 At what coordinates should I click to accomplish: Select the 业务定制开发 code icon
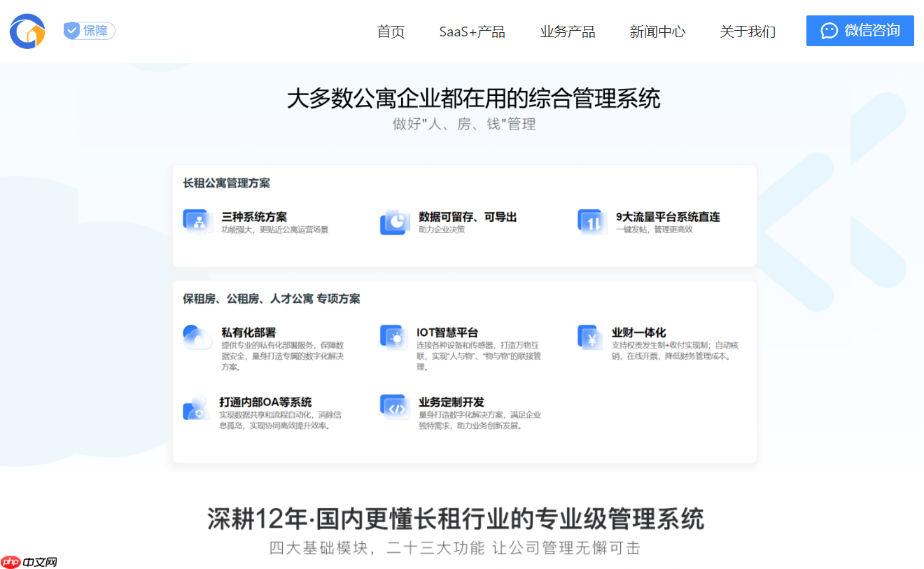point(394,406)
